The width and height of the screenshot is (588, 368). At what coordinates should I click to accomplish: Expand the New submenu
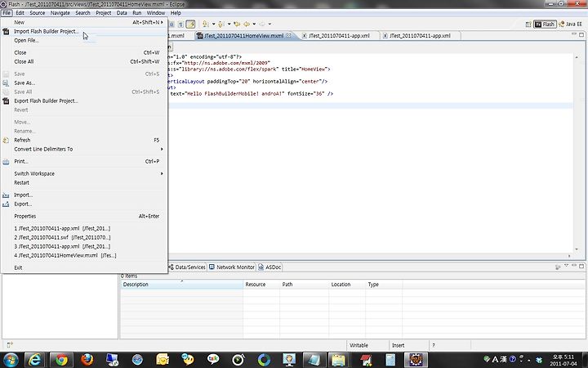[162, 23]
